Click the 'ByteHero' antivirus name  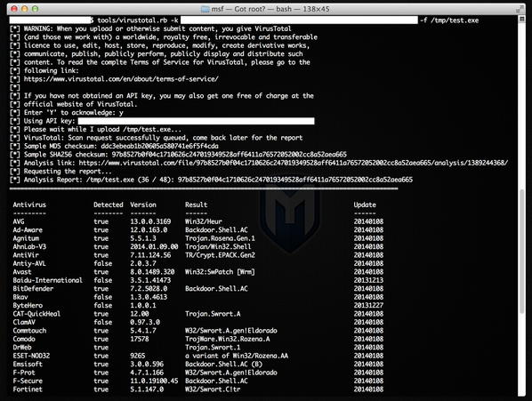coord(28,305)
